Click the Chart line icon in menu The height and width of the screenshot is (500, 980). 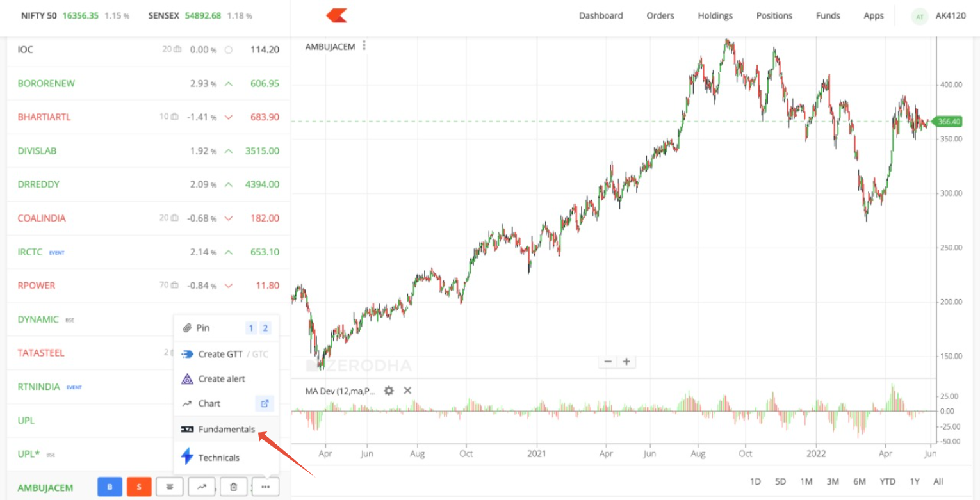coord(187,404)
